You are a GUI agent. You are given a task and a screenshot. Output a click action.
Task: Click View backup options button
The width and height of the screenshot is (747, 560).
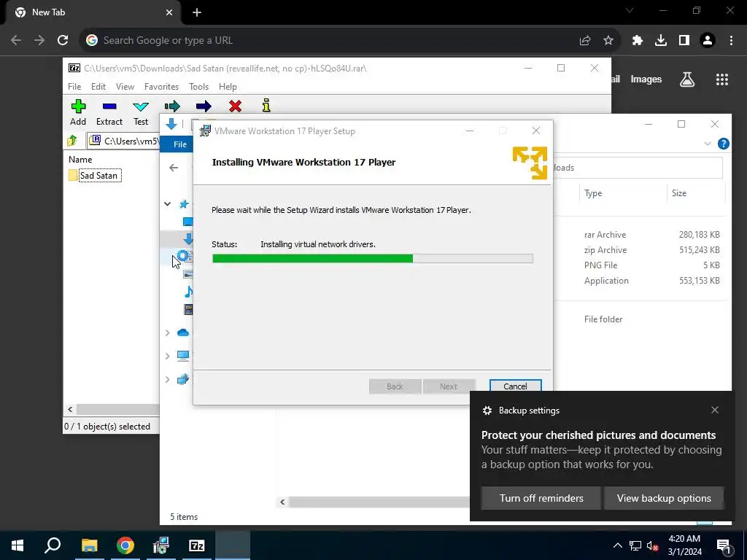664,498
